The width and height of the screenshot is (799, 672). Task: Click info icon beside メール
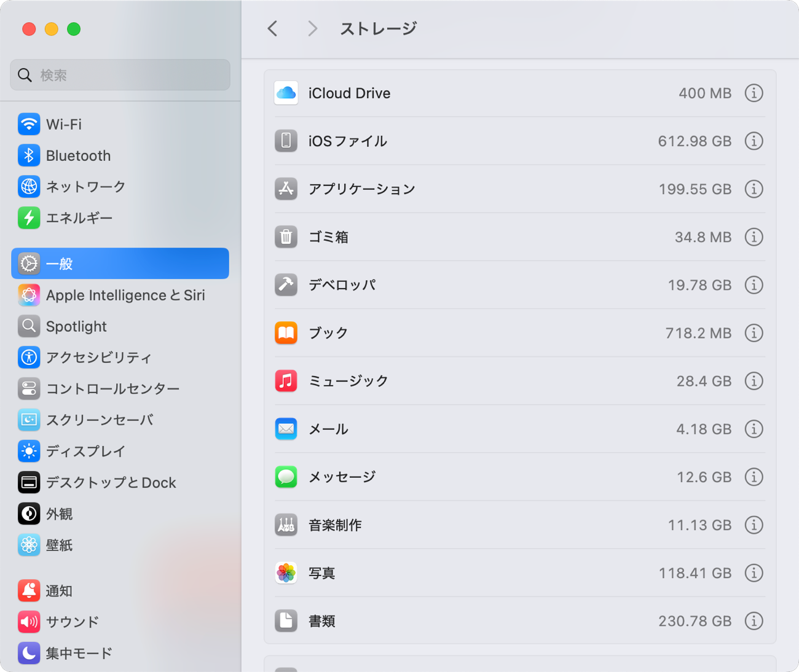[x=754, y=429]
